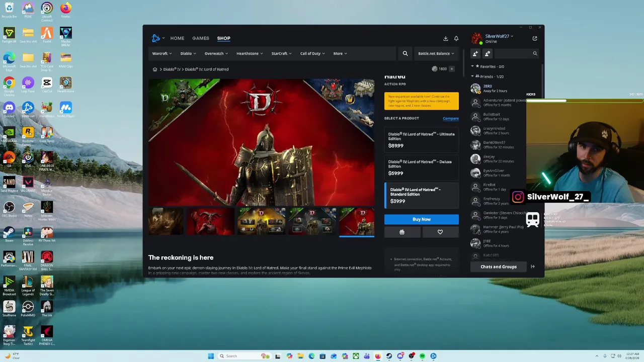The height and width of the screenshot is (362, 644).
Task: Click the friends list search magnifier
Action: (x=535, y=53)
